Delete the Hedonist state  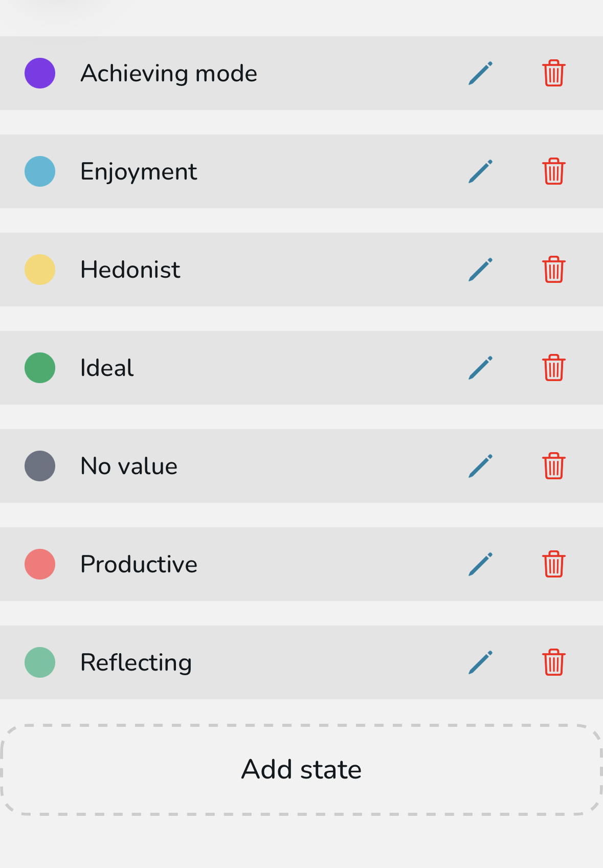click(x=553, y=270)
